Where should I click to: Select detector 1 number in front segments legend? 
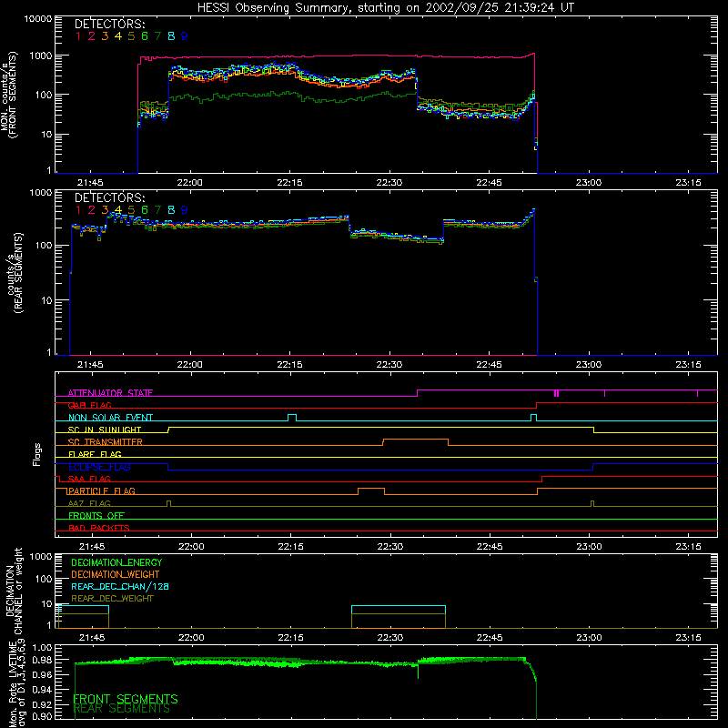pos(78,36)
